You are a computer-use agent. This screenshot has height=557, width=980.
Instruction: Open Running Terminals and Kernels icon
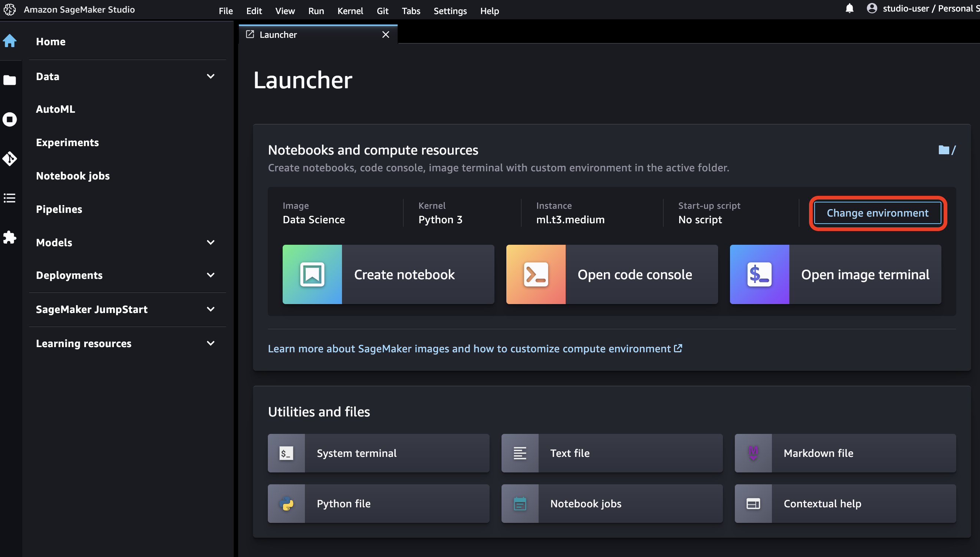pyautogui.click(x=10, y=120)
